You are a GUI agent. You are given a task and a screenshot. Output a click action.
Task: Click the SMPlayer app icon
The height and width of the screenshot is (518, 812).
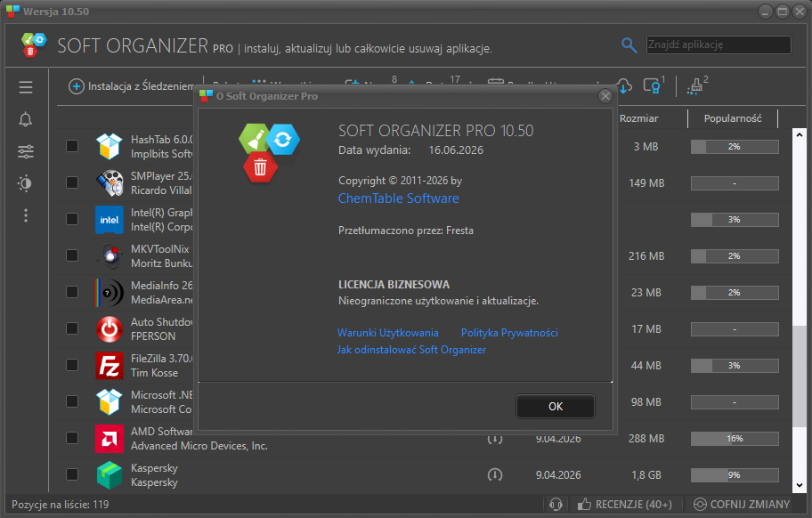tap(110, 182)
